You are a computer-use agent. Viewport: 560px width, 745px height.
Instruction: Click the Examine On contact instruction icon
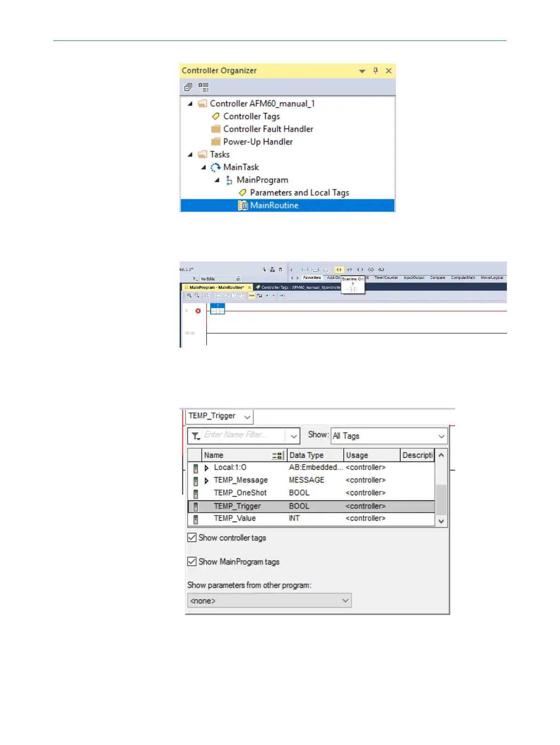pyautogui.click(x=339, y=269)
